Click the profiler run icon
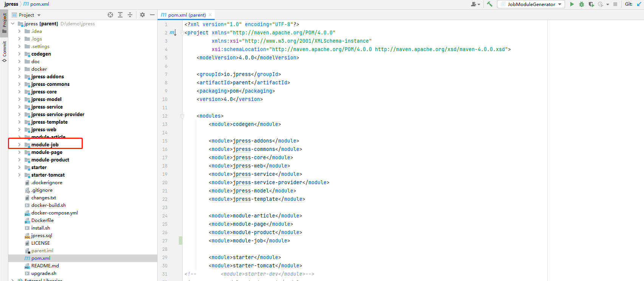Viewport: 644px width, 281px height. pos(601,4)
